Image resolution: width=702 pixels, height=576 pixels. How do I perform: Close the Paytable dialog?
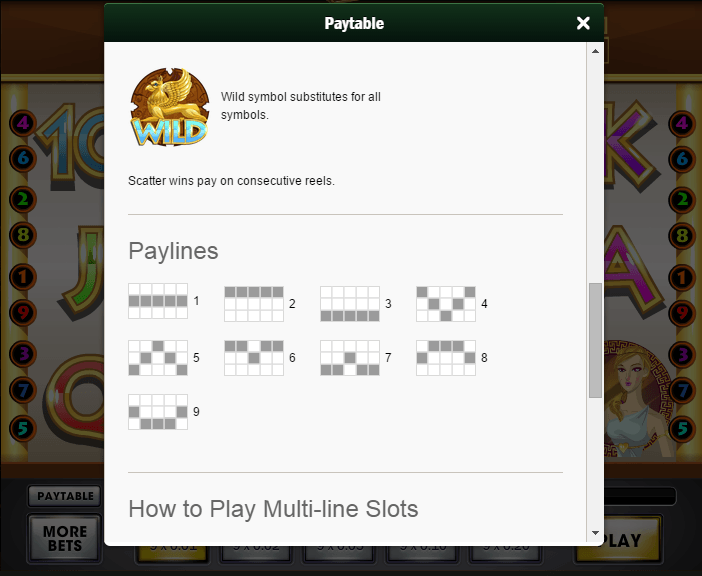coord(583,23)
